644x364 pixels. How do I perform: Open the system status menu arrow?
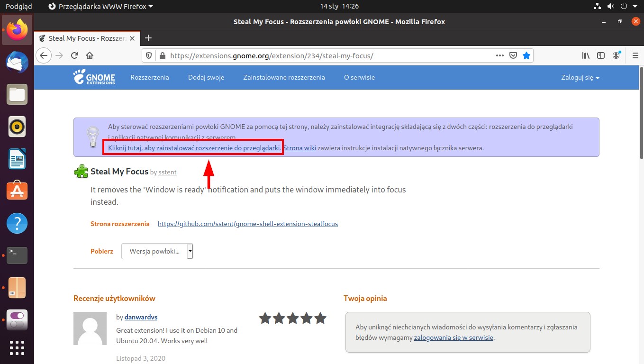[636, 6]
